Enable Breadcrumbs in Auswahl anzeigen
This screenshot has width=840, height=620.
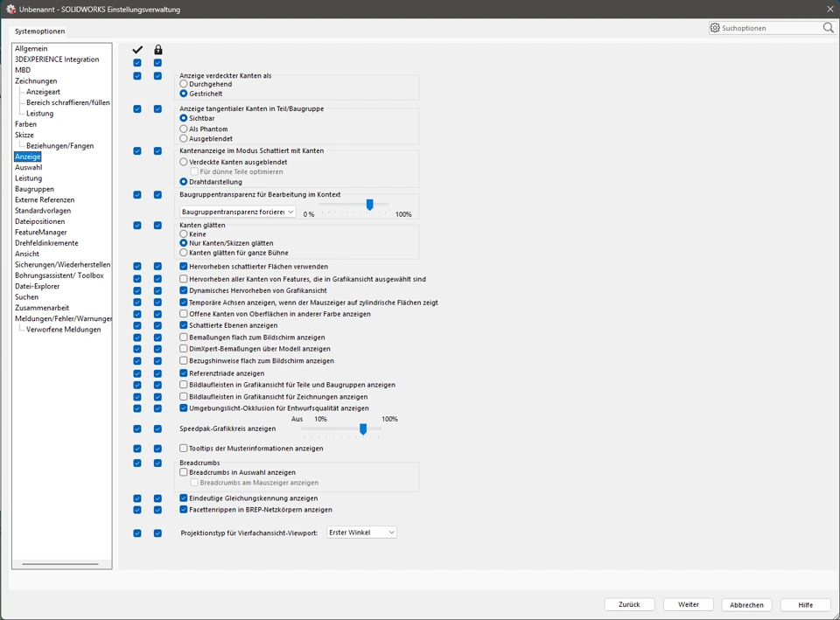coord(184,473)
